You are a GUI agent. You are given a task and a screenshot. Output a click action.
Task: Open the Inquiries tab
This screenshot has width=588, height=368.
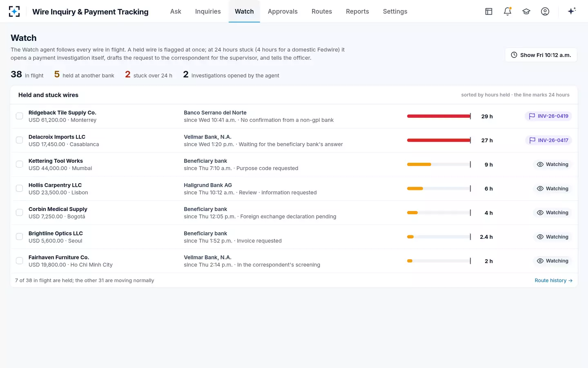point(208,11)
